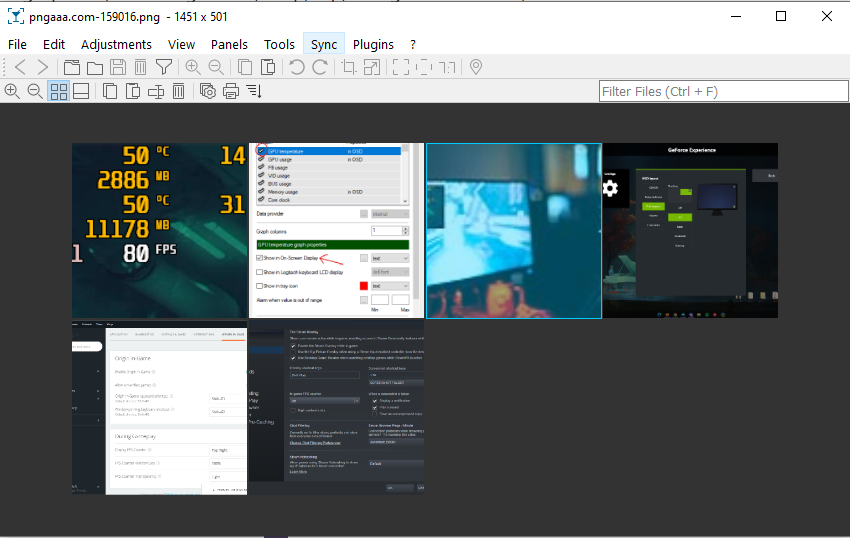Select the 80 FPS overlay thumbnail

click(159, 230)
